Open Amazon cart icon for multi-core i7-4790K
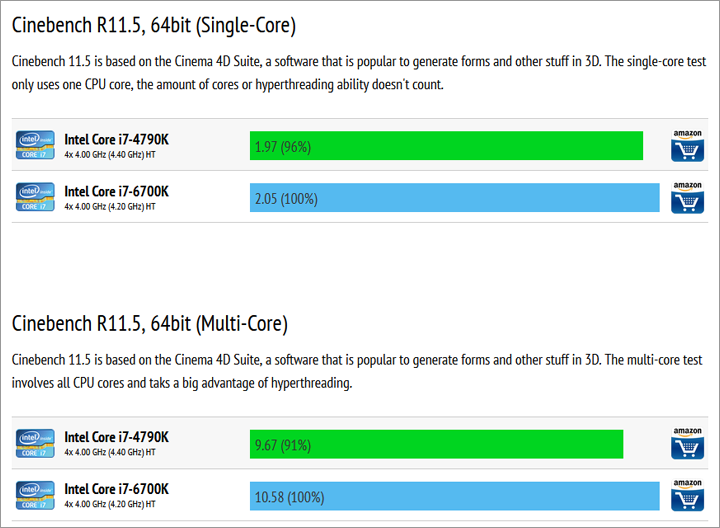 (687, 443)
